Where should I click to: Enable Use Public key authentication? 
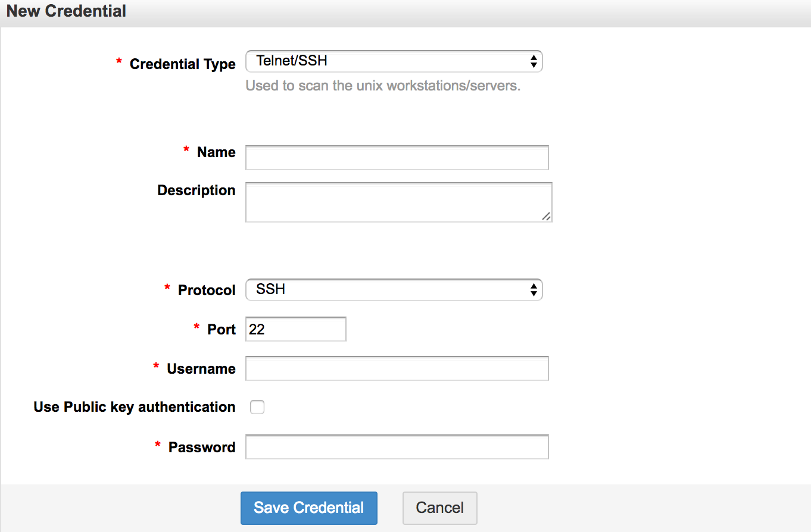click(x=257, y=407)
